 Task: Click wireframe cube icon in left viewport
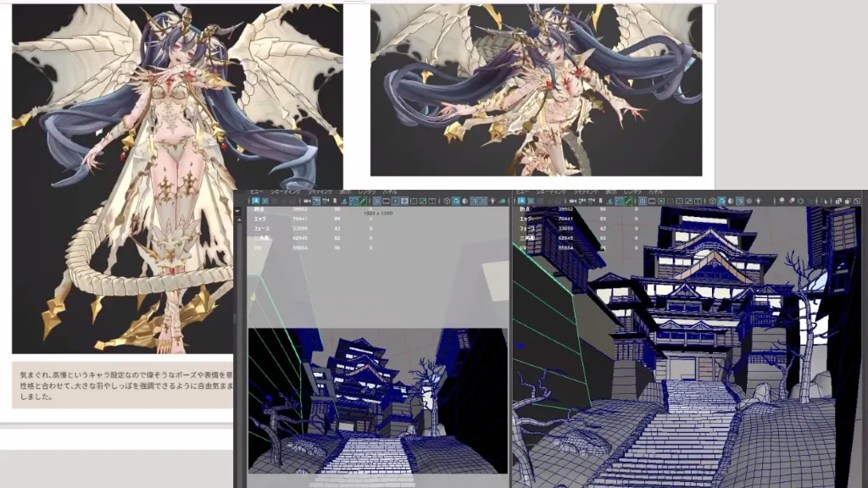pyautogui.click(x=446, y=201)
